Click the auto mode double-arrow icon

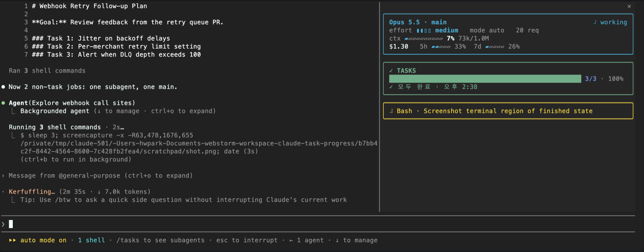[x=12, y=240]
